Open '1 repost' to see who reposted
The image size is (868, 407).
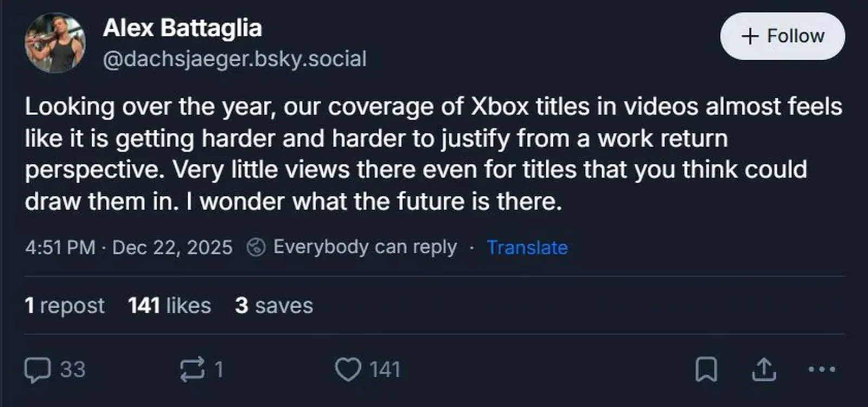point(65,306)
